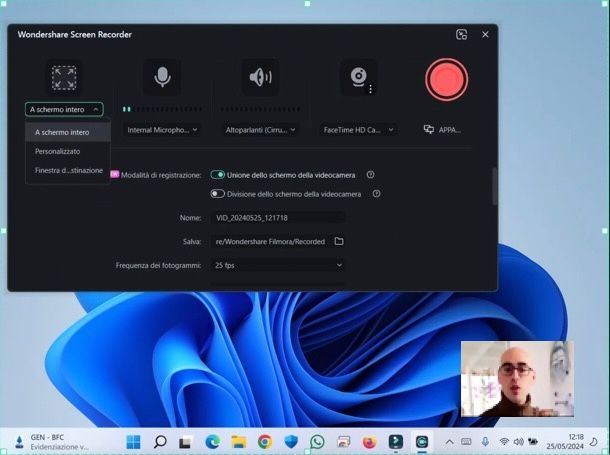Screen dimensions: 610x455
Task: Click the pink badge beside 'Modalità di registrazione'
Action: [x=114, y=174]
